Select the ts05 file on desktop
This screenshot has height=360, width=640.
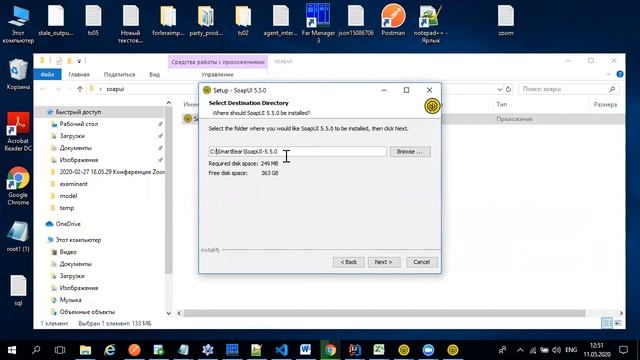click(x=93, y=20)
